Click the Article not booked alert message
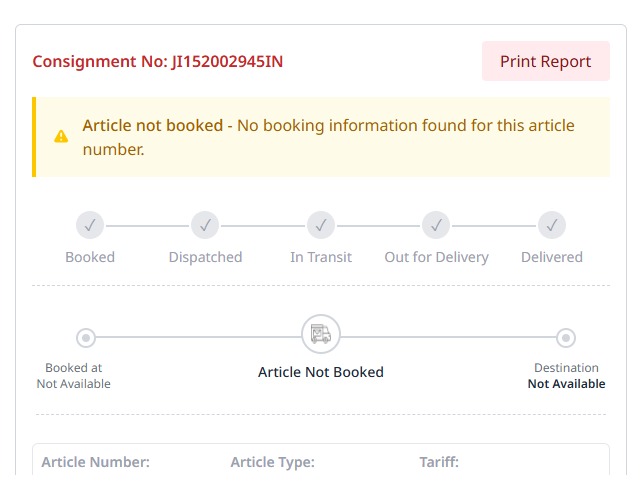This screenshot has height=483, width=644. pyautogui.click(x=328, y=137)
